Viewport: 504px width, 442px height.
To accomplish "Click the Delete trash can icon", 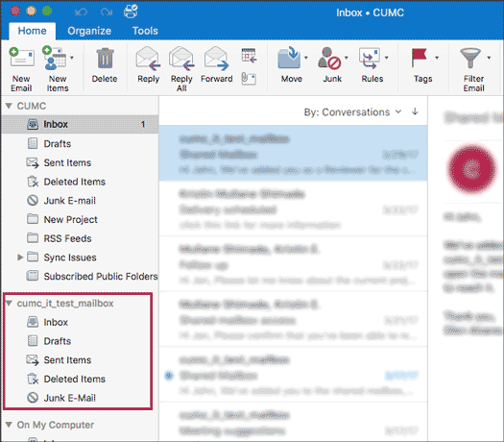I will point(105,59).
